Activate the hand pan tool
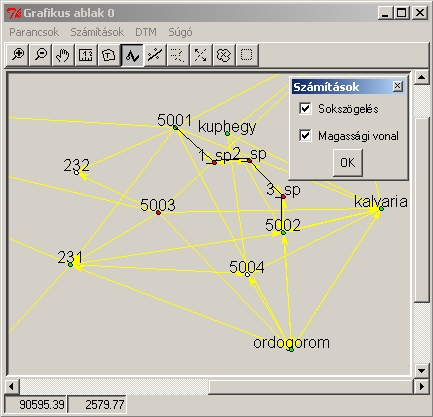 coord(63,55)
